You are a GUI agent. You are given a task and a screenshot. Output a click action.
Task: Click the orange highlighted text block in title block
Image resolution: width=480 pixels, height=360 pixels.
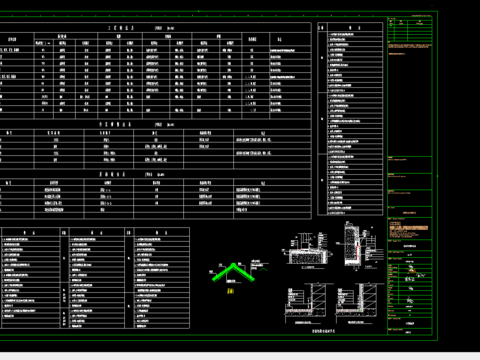(x=409, y=228)
